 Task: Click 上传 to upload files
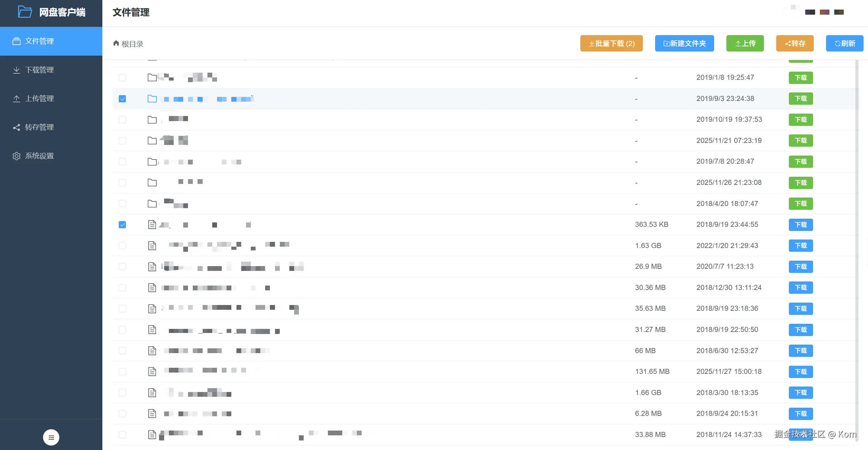[745, 43]
